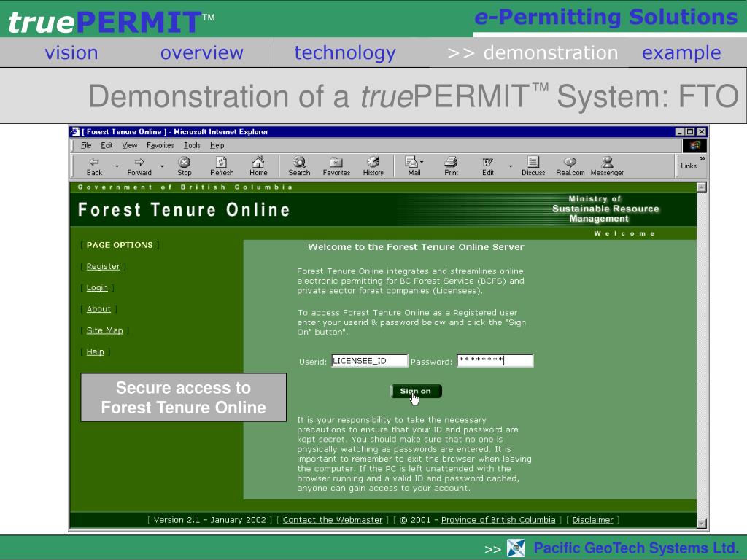Expand the Edit button dropdown arrow
Screen dimensions: 747x560
pos(511,166)
